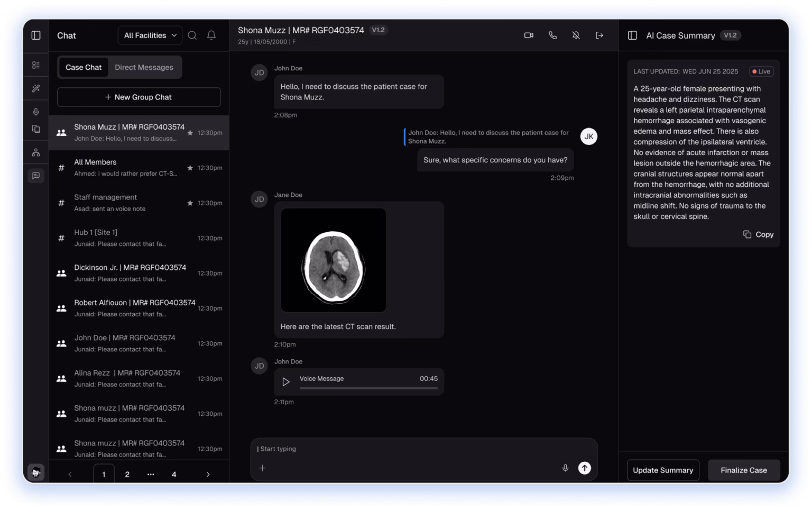Viewport: 812px width, 510px height.
Task: Mute notifications using the crossed bell icon
Action: tap(576, 35)
